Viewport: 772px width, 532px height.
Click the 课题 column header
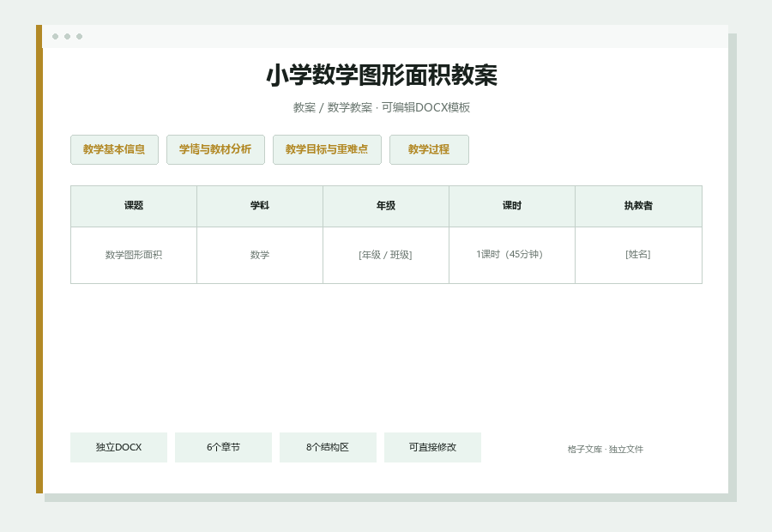[134, 206]
